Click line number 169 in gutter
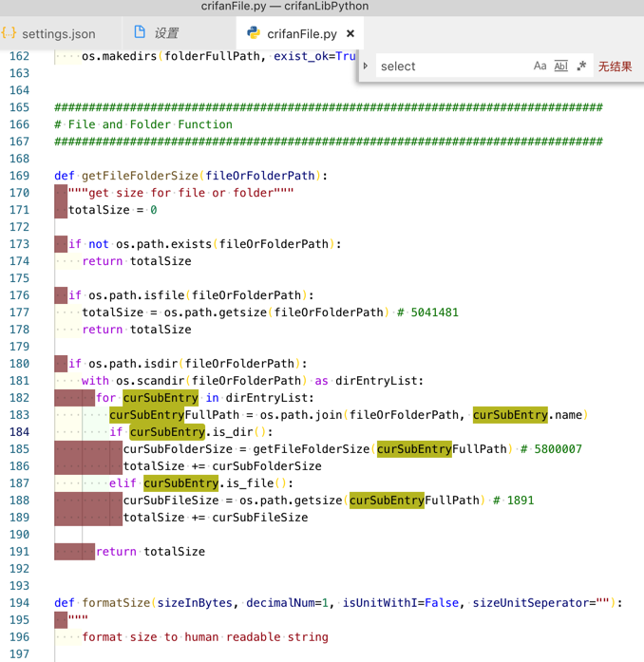The height and width of the screenshot is (662, 644). click(x=19, y=176)
